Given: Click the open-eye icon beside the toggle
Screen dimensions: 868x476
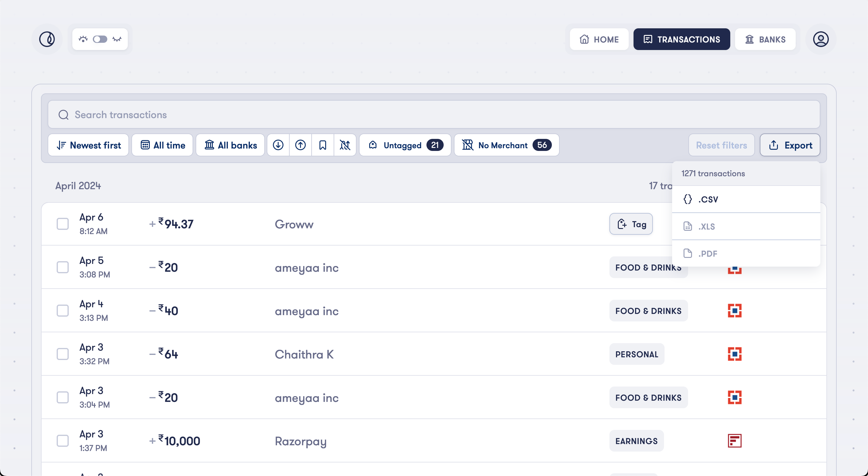Looking at the screenshot, I should click(x=83, y=39).
